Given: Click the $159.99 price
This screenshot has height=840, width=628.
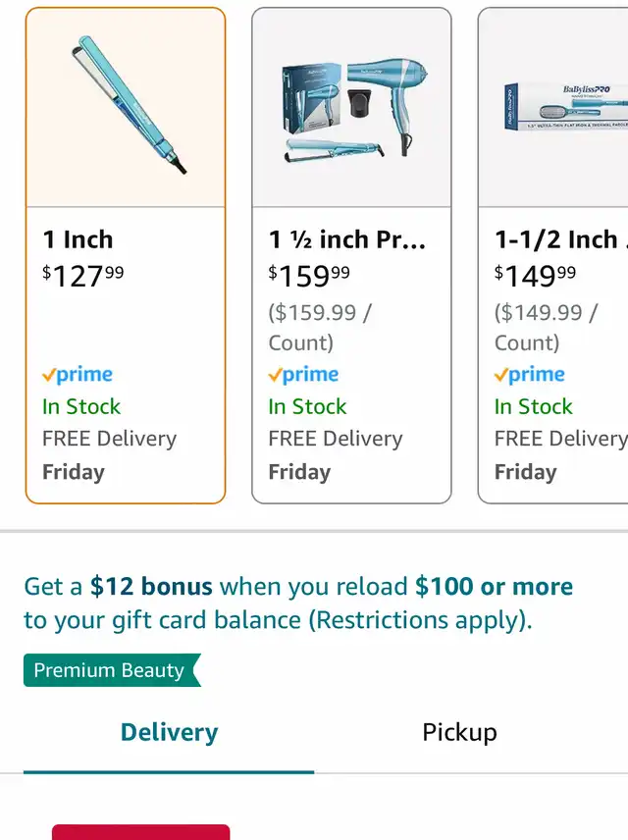Looking at the screenshot, I should click(x=309, y=276).
